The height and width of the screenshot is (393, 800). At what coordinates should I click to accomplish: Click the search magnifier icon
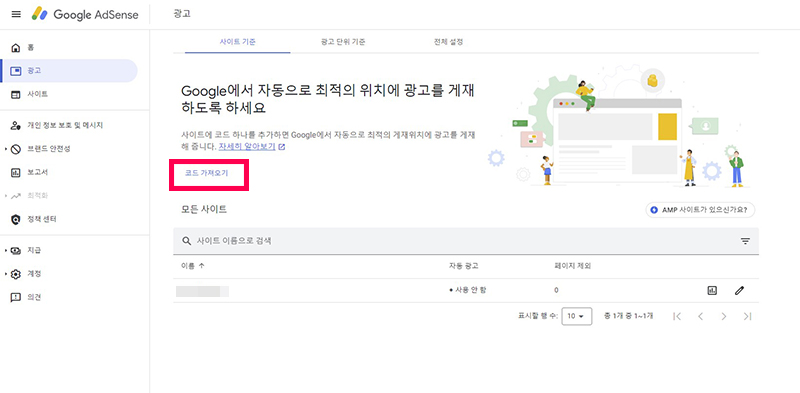tap(187, 241)
